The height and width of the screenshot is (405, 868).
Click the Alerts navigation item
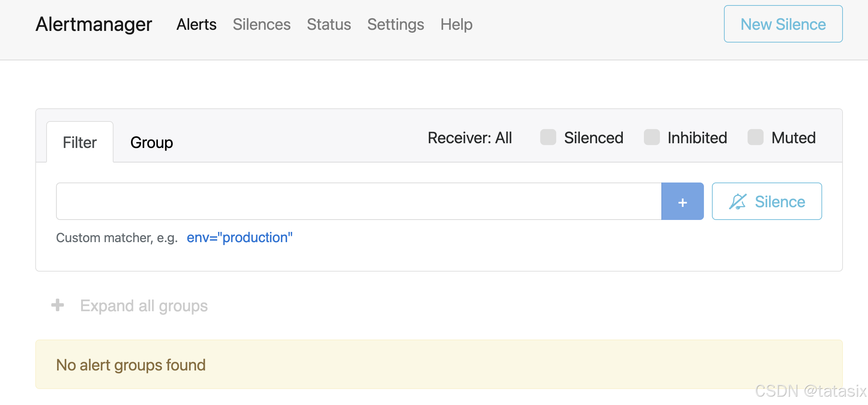coord(196,24)
